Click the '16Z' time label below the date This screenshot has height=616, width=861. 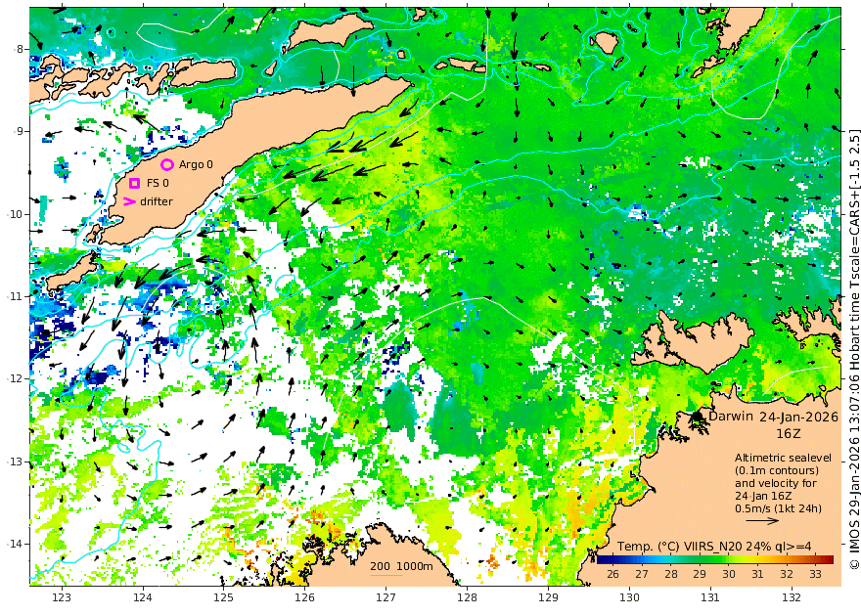(788, 434)
